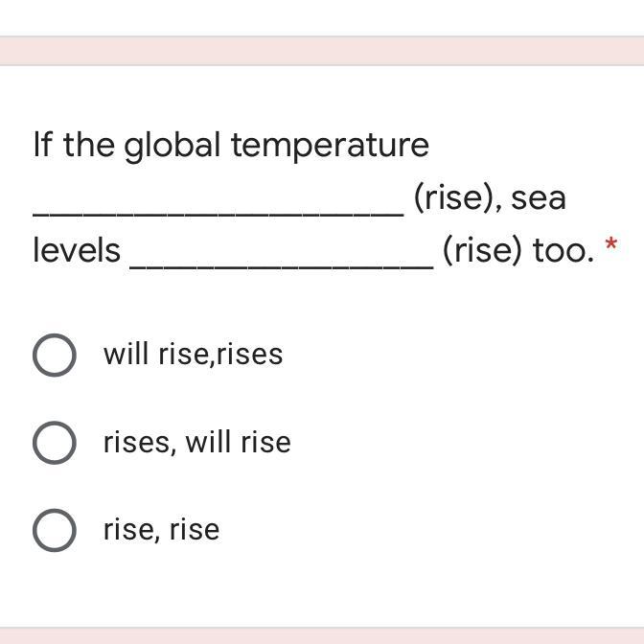Click the "rise, rise" answer label text

pyautogui.click(x=161, y=530)
